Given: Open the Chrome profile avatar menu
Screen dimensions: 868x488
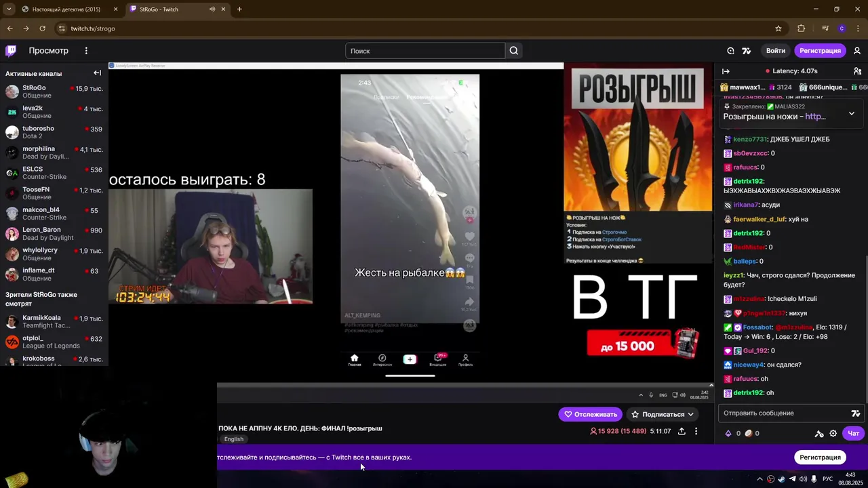Looking at the screenshot, I should pyautogui.click(x=842, y=28).
